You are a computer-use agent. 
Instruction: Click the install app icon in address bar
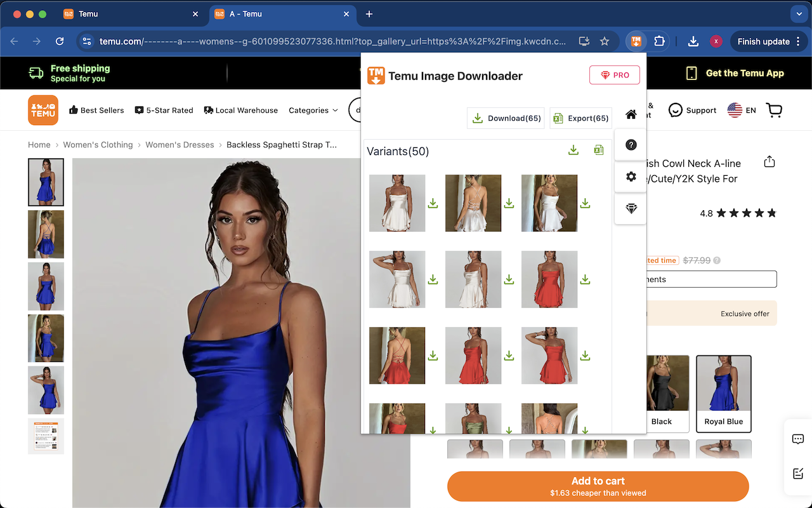click(584, 41)
